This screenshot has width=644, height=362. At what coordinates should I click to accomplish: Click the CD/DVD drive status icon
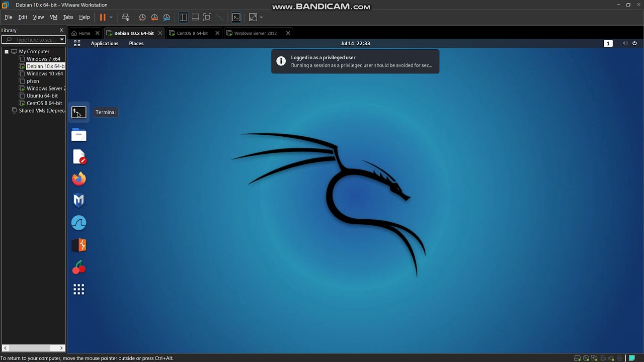point(586,358)
